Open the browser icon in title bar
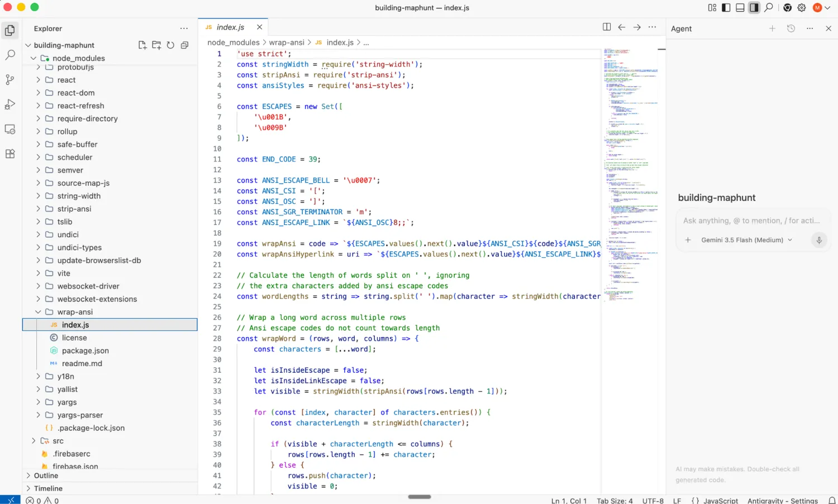The image size is (838, 504). click(x=788, y=7)
